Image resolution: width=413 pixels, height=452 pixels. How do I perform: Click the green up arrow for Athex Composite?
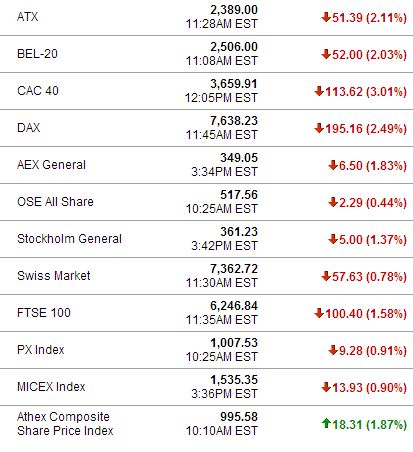[x=326, y=423]
